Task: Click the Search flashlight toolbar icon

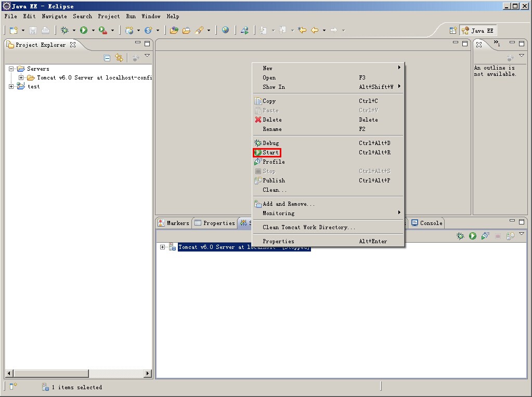Action: pos(199,31)
